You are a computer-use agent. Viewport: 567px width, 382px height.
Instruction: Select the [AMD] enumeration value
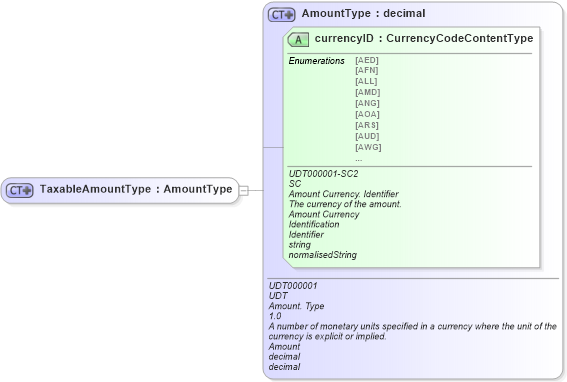pyautogui.click(x=367, y=92)
